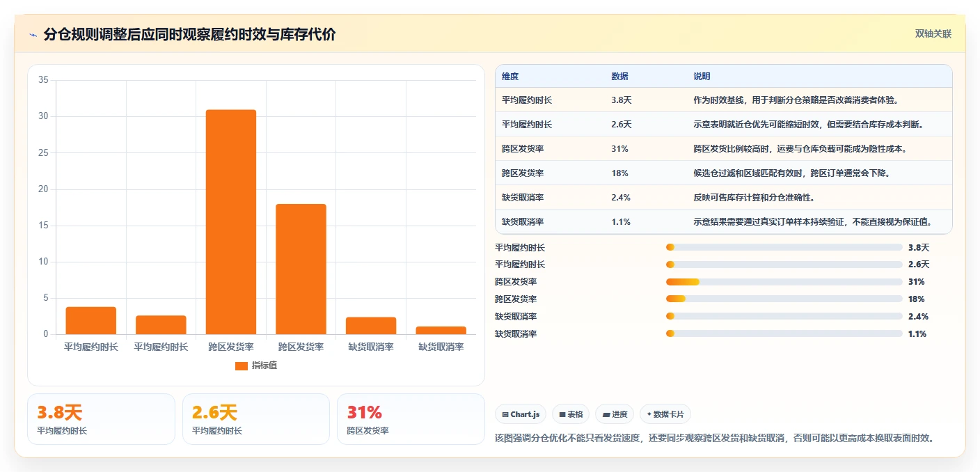The width and height of the screenshot is (980, 472).
Task: Click the 说明 table column header
Action: [702, 77]
